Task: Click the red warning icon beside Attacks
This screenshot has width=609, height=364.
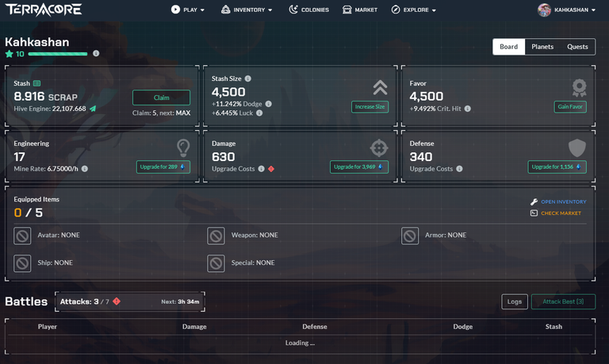Action: pos(117,301)
